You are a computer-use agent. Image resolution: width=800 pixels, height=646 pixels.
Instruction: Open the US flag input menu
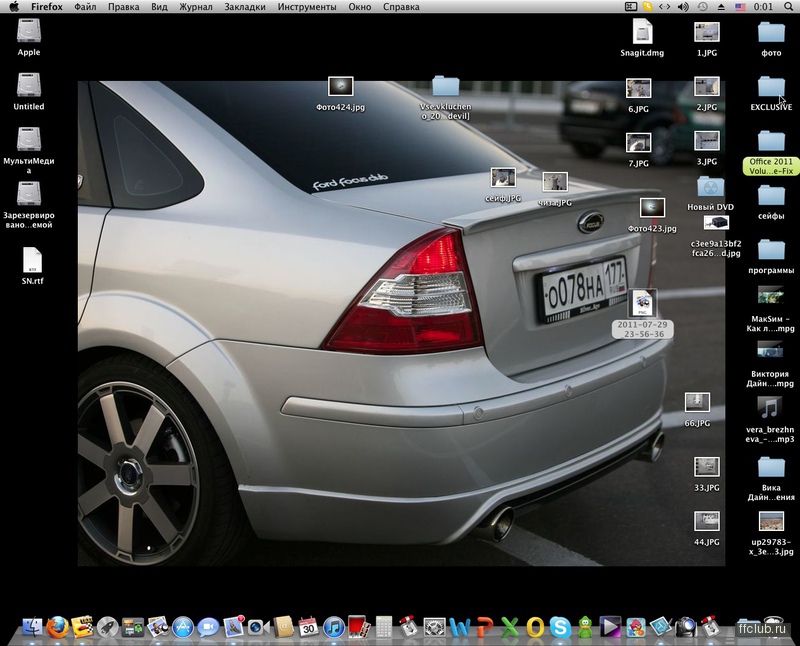point(740,7)
